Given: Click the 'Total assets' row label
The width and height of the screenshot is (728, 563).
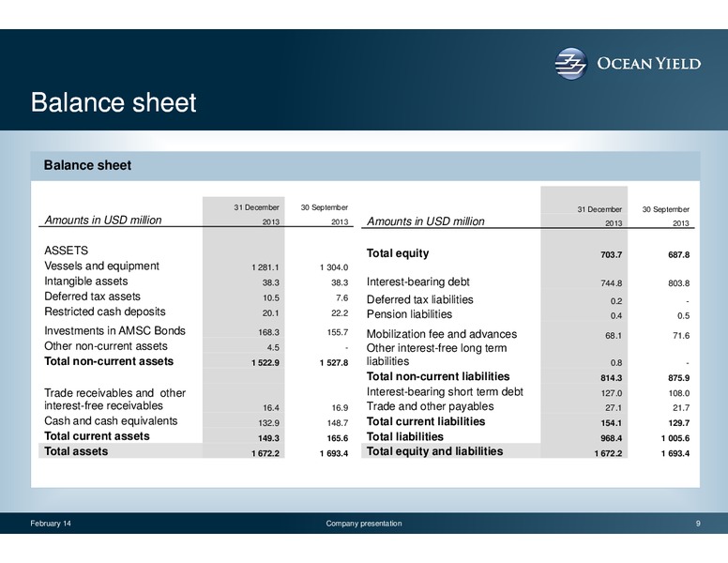Looking at the screenshot, I should [76, 451].
